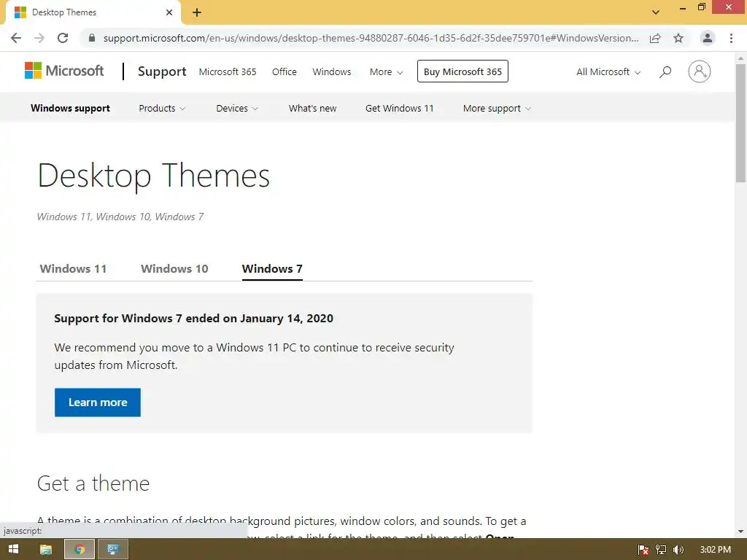Click the lock icon in address bar
This screenshot has width=747, height=560.
click(x=92, y=38)
